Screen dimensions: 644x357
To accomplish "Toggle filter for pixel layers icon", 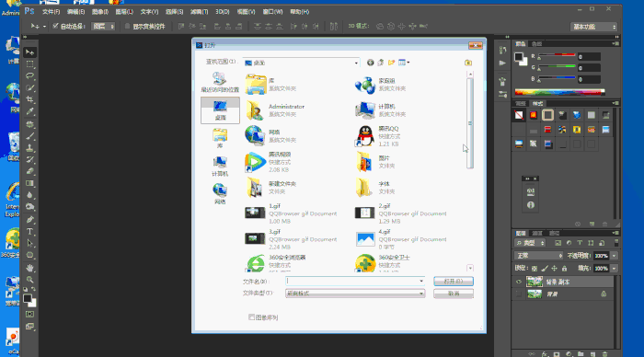I will click(558, 243).
